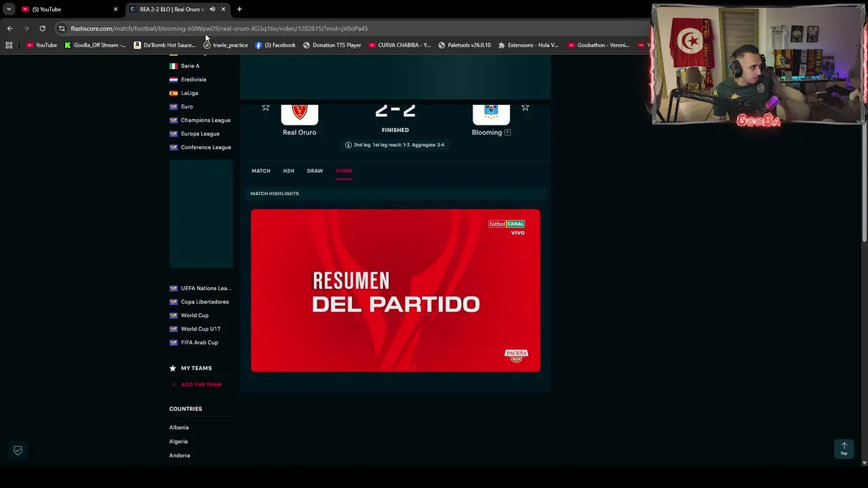The image size is (868, 488).
Task: Open the site information icon in address bar
Action: (x=62, y=28)
